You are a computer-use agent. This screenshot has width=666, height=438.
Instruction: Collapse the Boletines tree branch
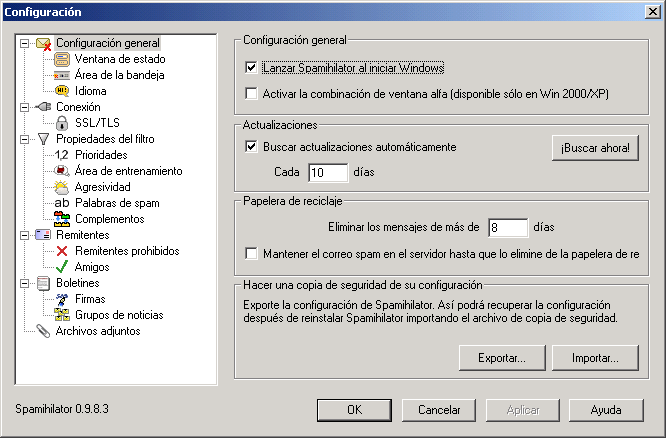pyautogui.click(x=24, y=283)
